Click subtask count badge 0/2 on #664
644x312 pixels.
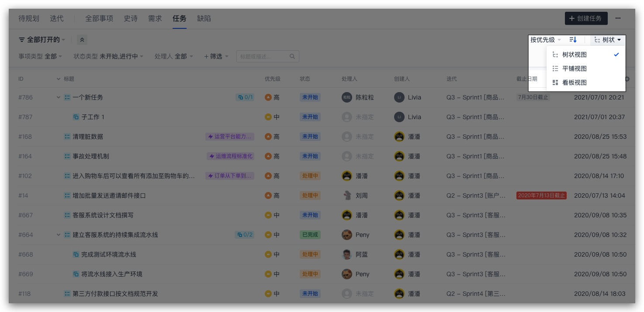coord(245,235)
